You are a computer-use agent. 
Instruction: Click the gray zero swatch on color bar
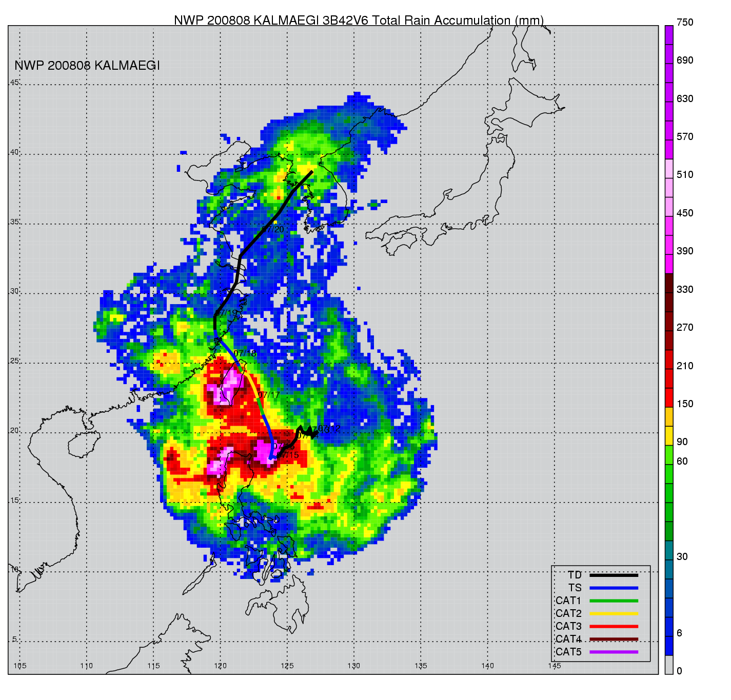[x=669, y=665]
